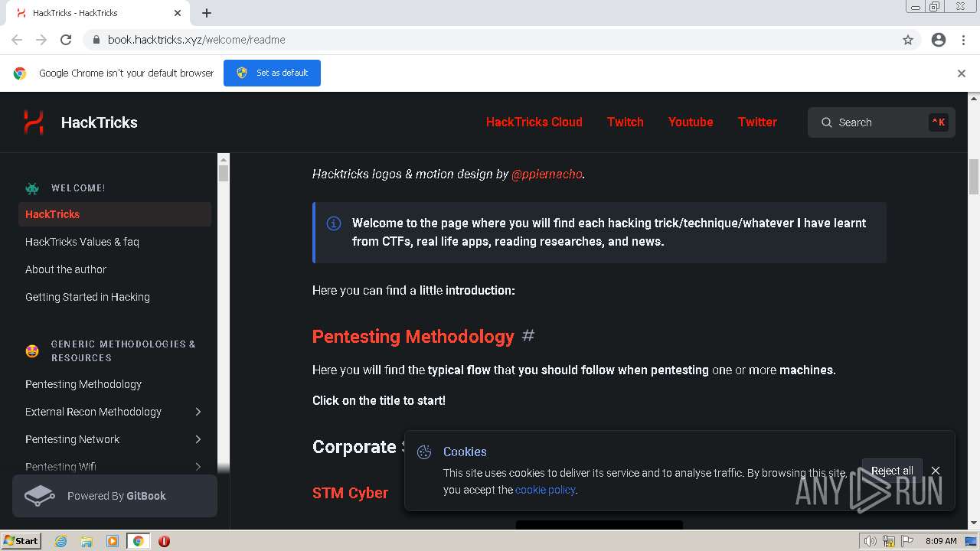This screenshot has height=551, width=980.
Task: Close the cookies banner with X
Action: click(x=936, y=471)
